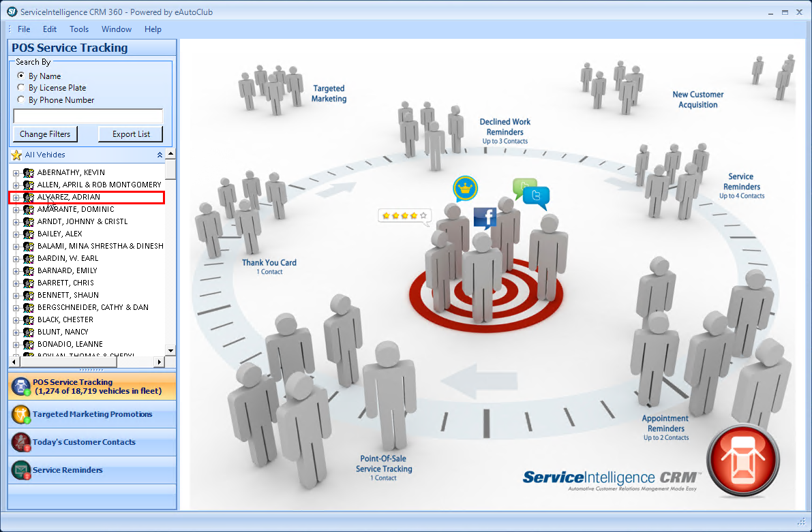The width and height of the screenshot is (812, 532).
Task: Click the large red car button
Action: [743, 460]
